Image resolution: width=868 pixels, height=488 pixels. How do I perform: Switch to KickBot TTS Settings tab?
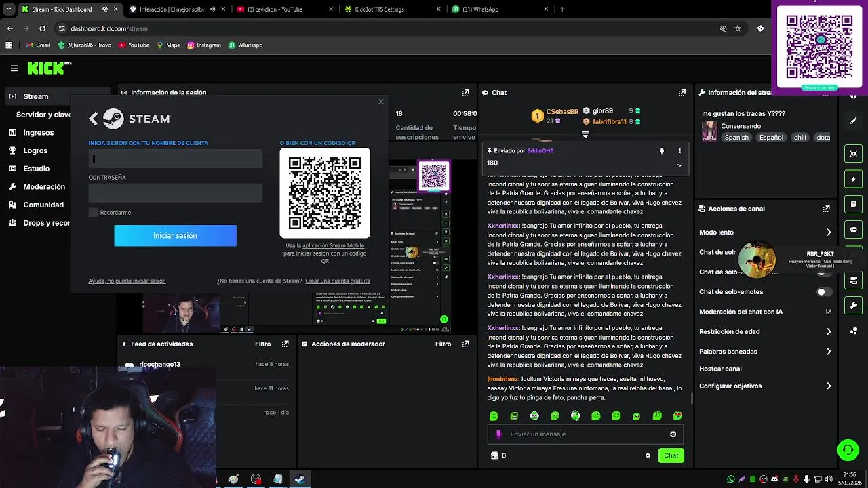pyautogui.click(x=392, y=9)
